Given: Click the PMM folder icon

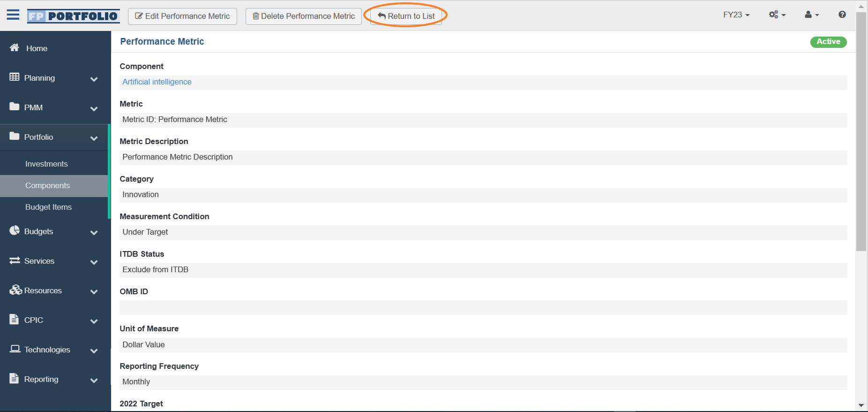Looking at the screenshot, I should [x=15, y=107].
